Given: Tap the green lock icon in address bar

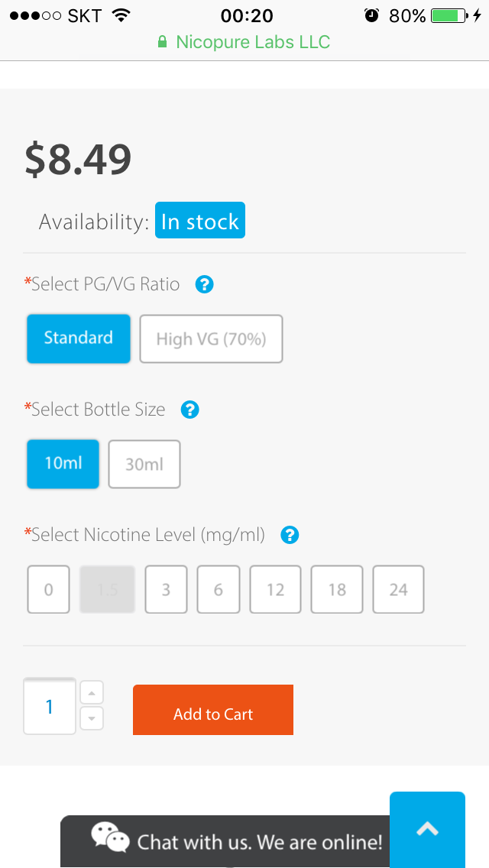Looking at the screenshot, I should 162,42.
